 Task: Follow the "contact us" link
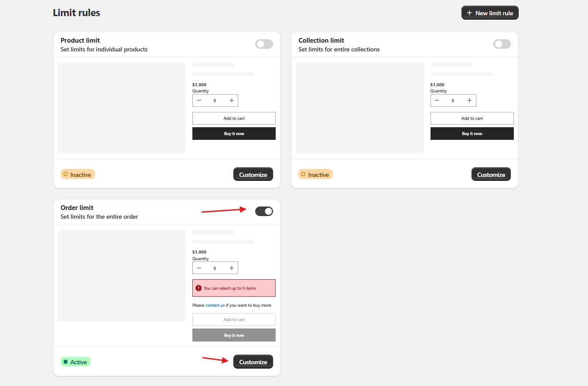(215, 305)
